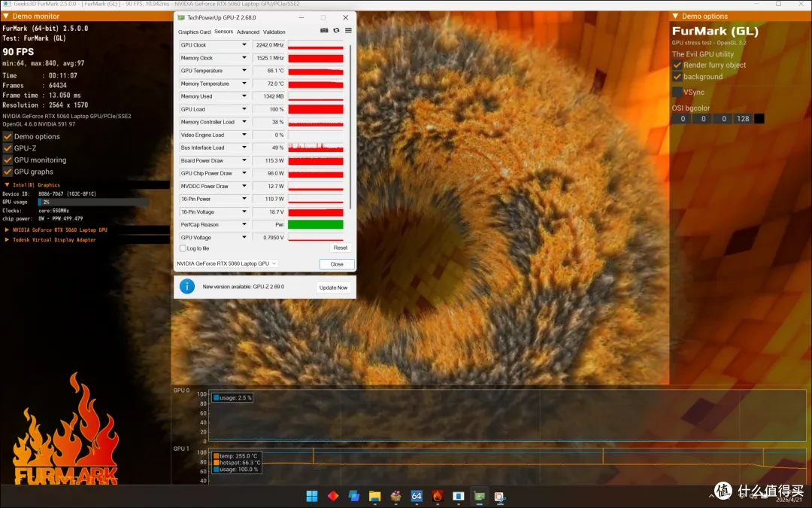Expand NVIDIA GeForce RTX 5060 Laptop GPU section
Viewport: 812px width, 508px height.
(7, 230)
